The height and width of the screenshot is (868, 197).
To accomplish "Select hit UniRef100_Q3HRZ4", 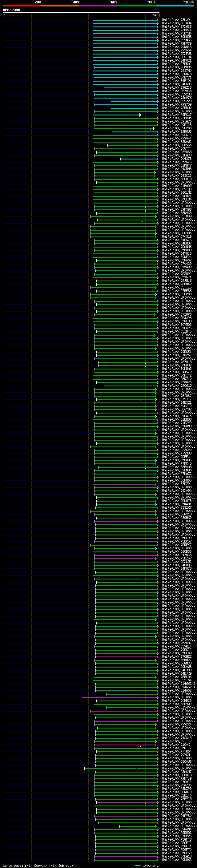I will click(x=176, y=30).
